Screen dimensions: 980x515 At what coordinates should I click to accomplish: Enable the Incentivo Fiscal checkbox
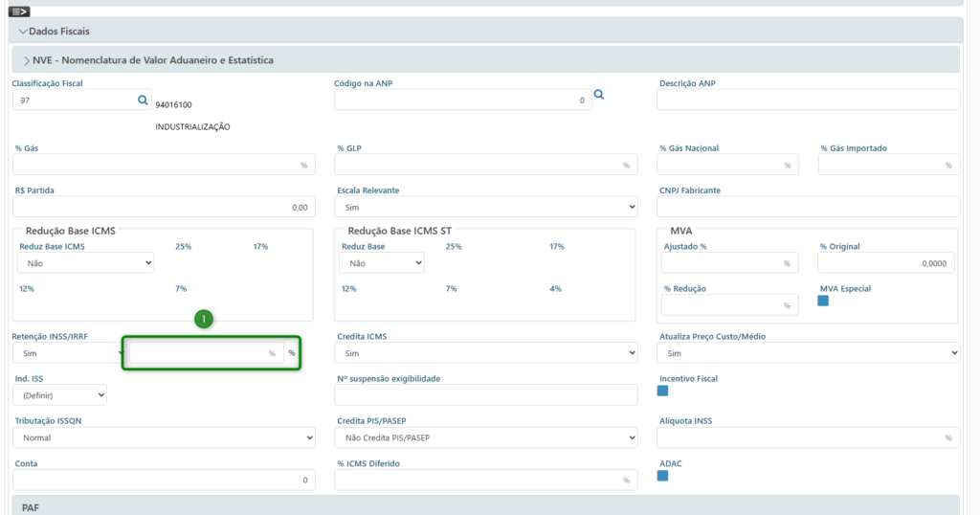662,391
